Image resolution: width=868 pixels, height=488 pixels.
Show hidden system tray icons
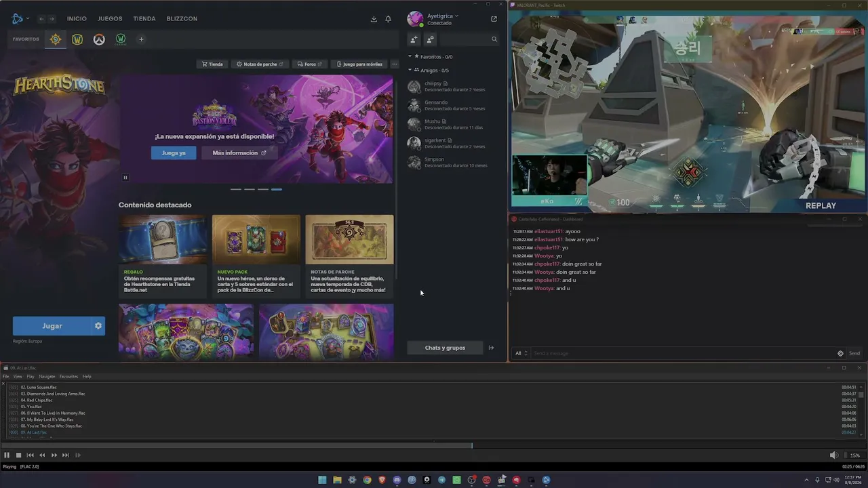806,480
